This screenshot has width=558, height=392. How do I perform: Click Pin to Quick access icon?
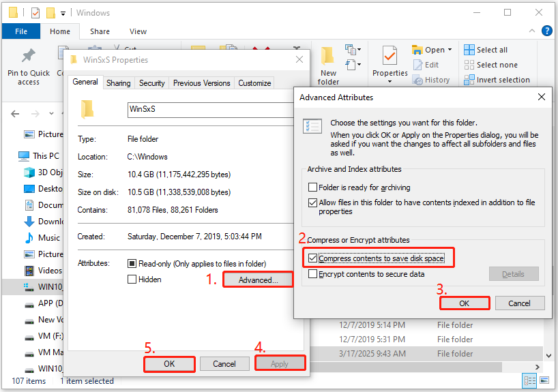coord(28,56)
